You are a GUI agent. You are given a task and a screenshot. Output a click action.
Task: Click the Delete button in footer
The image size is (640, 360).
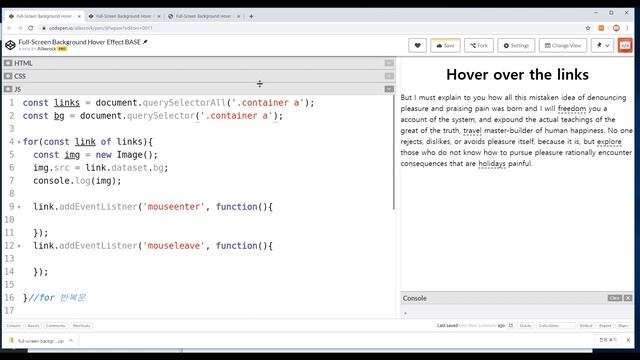point(525,326)
